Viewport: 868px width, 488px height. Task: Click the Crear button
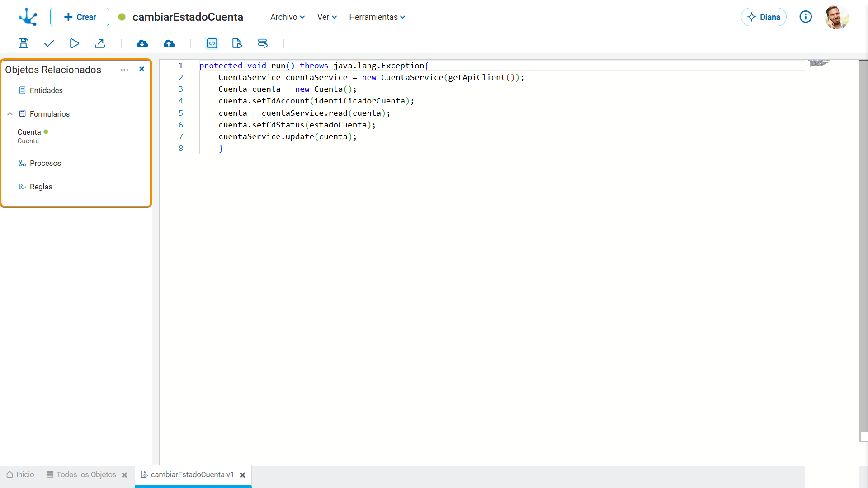(x=80, y=17)
